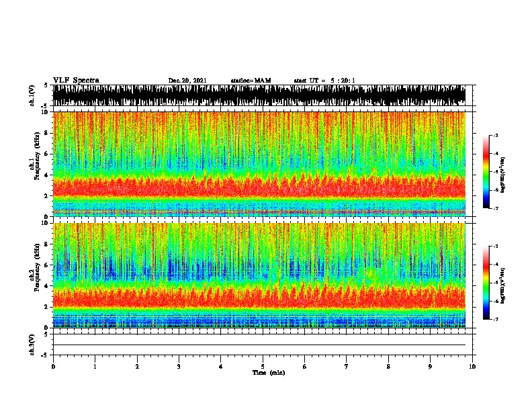Screen dimensions: 532x411
Task: Click time axis tick label "1"
Action: tap(95, 366)
